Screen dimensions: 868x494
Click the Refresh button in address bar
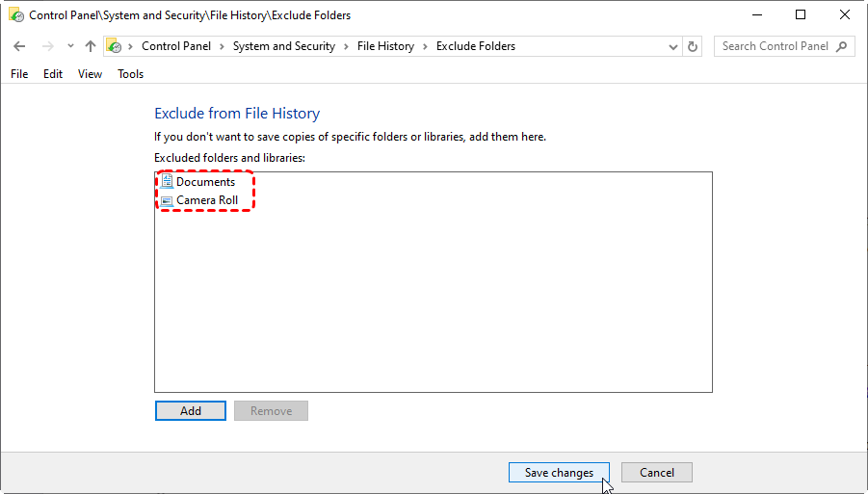tap(693, 46)
